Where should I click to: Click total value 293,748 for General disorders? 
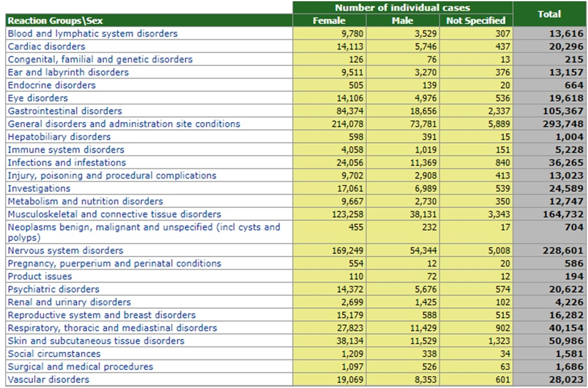click(562, 124)
